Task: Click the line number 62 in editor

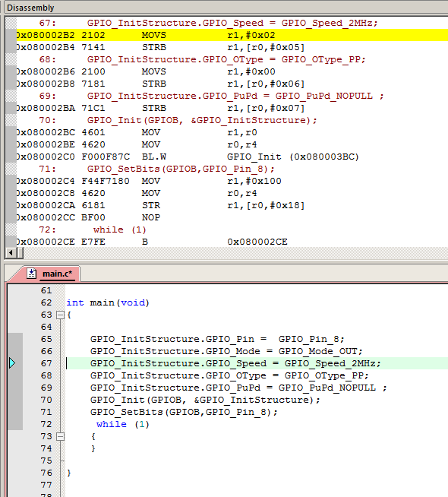Action: click(46, 302)
